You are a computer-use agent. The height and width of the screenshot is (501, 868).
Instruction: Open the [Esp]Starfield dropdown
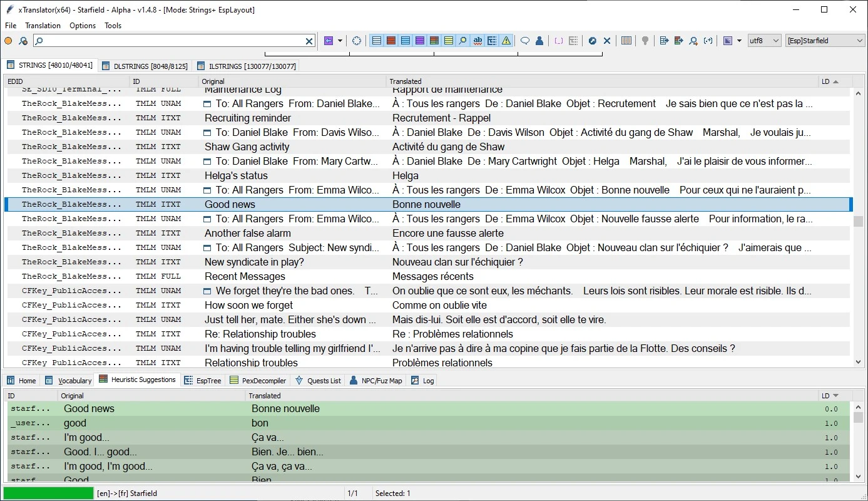825,41
